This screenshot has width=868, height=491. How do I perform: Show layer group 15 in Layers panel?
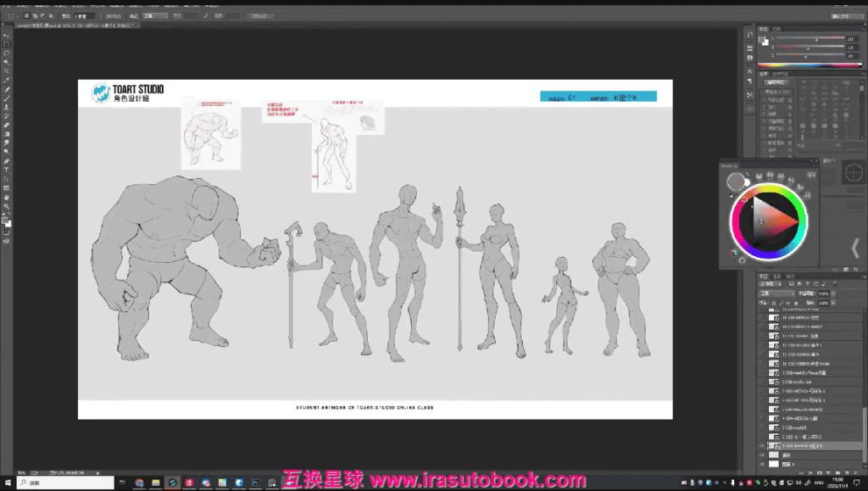click(762, 318)
